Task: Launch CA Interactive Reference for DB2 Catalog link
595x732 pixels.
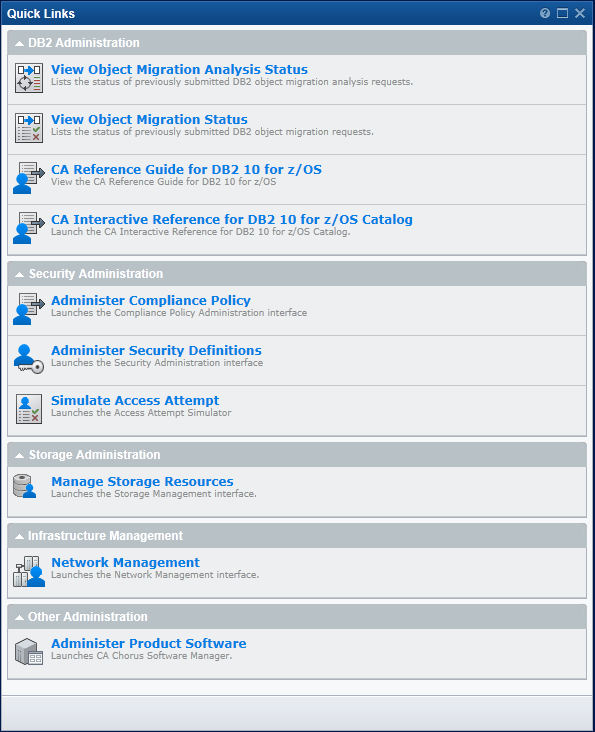Action: pyautogui.click(x=231, y=219)
